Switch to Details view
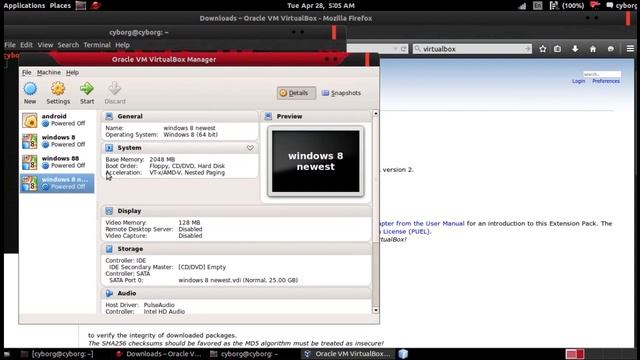Image resolution: width=640 pixels, height=360 pixels. pos(296,93)
